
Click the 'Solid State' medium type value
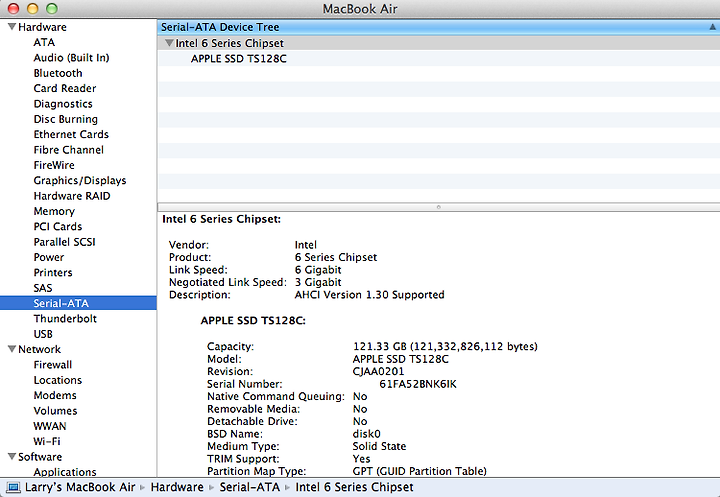pyautogui.click(x=379, y=446)
